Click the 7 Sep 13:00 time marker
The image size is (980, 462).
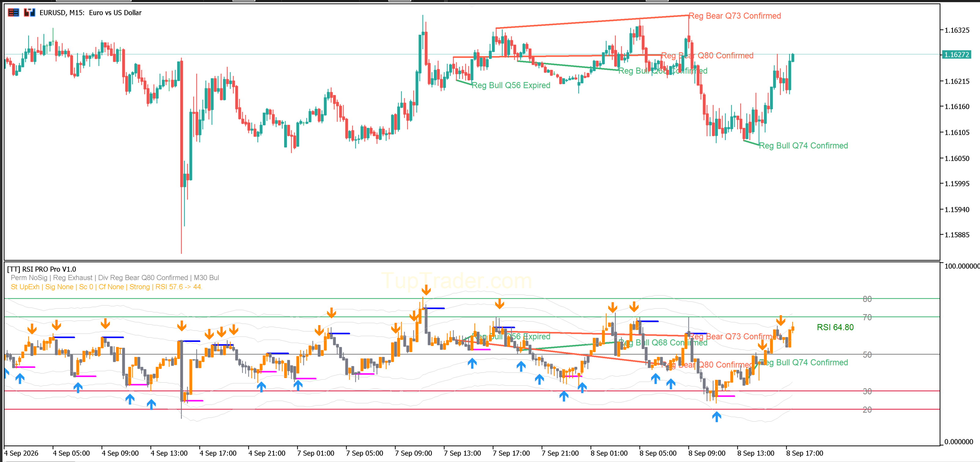coord(462,453)
